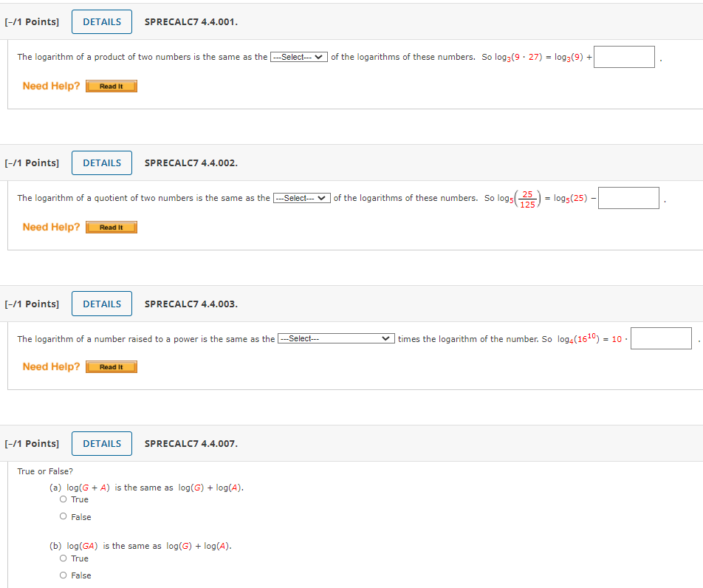Click the SPRECALC7 4.4.001 question title
Image resolution: width=703 pixels, height=588 pixels.
[x=191, y=22]
